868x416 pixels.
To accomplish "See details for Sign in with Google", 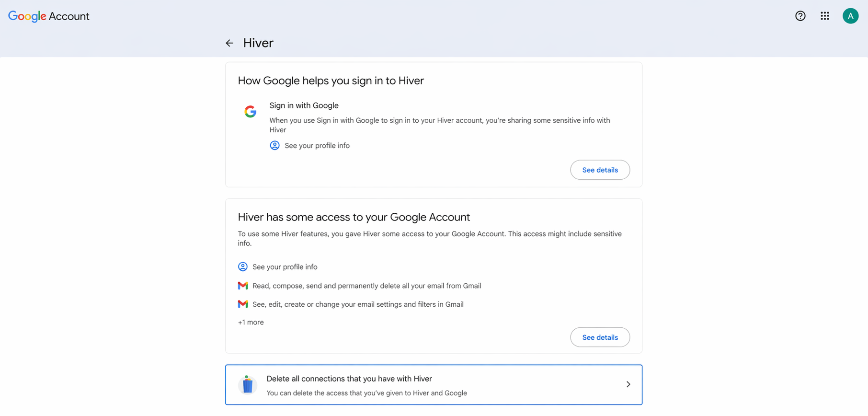I will 600,170.
